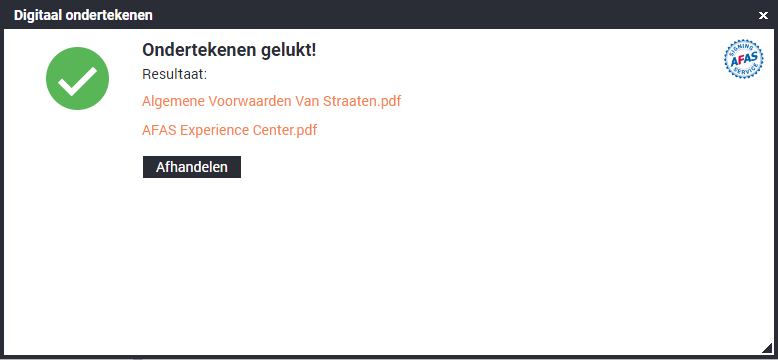Click the Ondertekenen gelukt! heading
Screen dimensions: 778x360
coord(229,50)
